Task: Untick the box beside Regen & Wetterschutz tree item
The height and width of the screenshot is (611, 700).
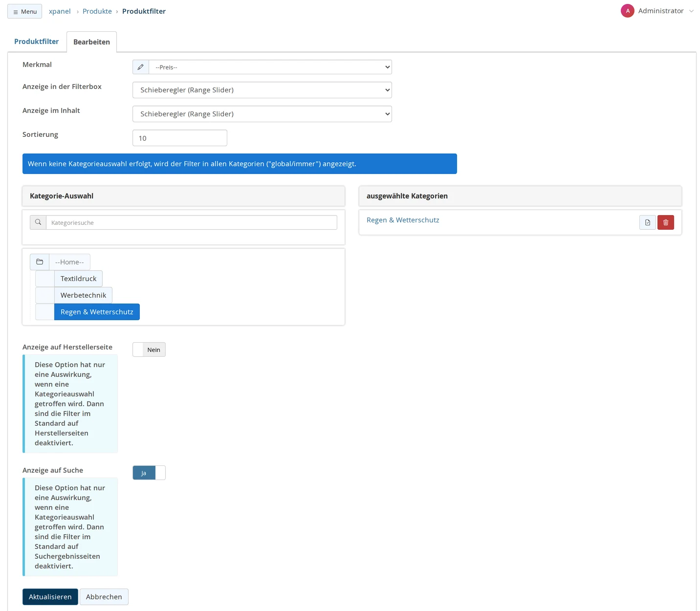Action: click(x=45, y=312)
